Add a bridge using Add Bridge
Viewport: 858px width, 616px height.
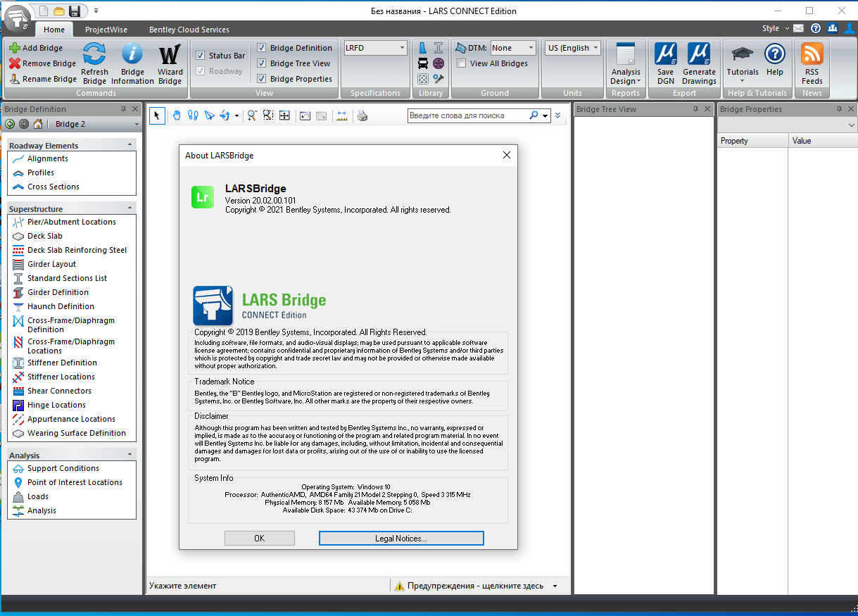36,48
